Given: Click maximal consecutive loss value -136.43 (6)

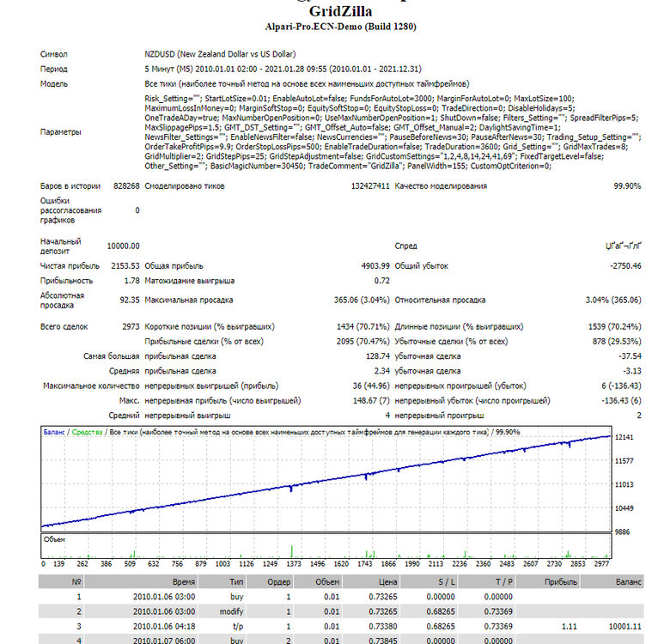Looking at the screenshot, I should point(621,401).
